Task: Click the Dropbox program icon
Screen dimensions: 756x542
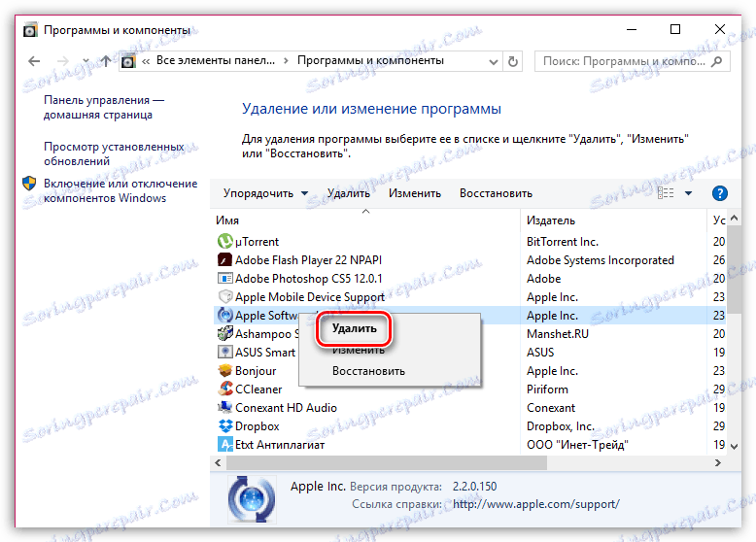Action: point(224,426)
